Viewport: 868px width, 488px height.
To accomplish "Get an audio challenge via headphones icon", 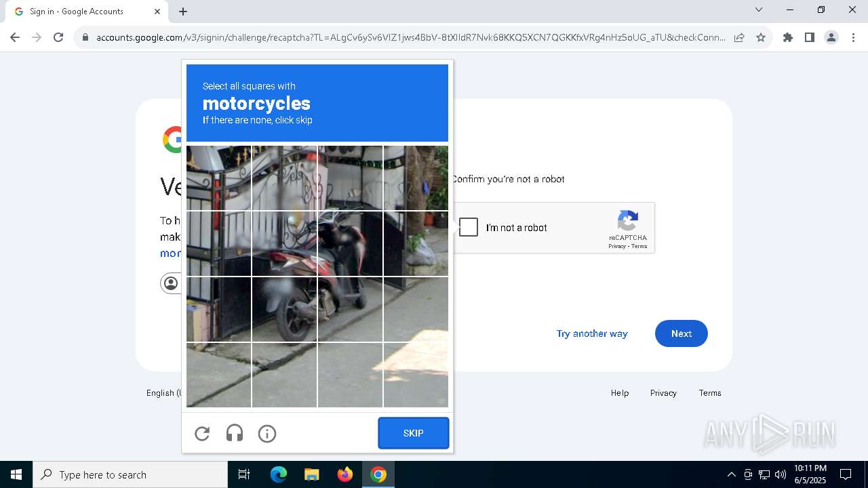I will 235,434.
